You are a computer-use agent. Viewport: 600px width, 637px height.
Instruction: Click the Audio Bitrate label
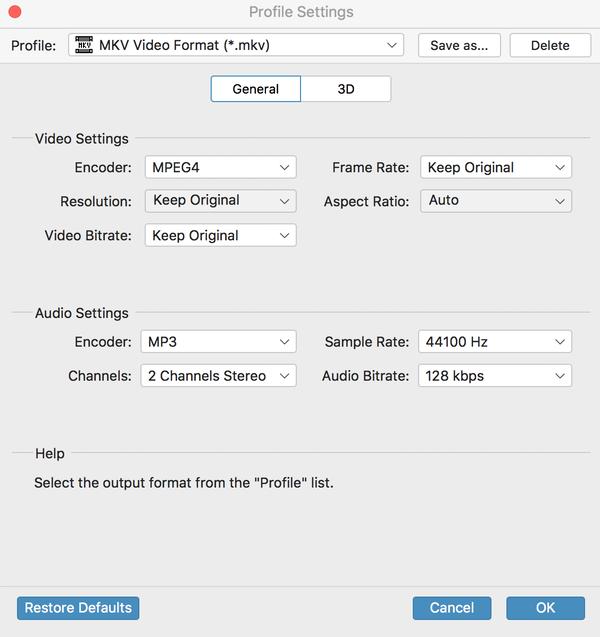366,376
